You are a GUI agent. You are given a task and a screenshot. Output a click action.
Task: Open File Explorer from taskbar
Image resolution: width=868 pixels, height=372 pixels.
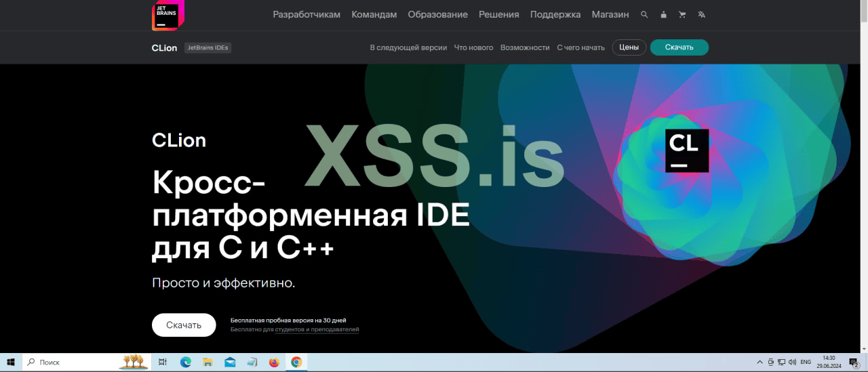click(208, 363)
